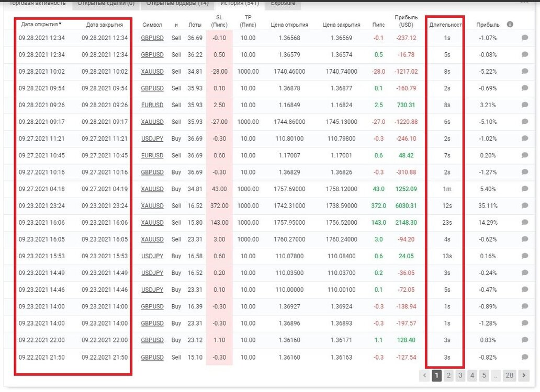Sort by Цена открытия column header
Viewport: 540px width, 392px height.
pos(289,25)
